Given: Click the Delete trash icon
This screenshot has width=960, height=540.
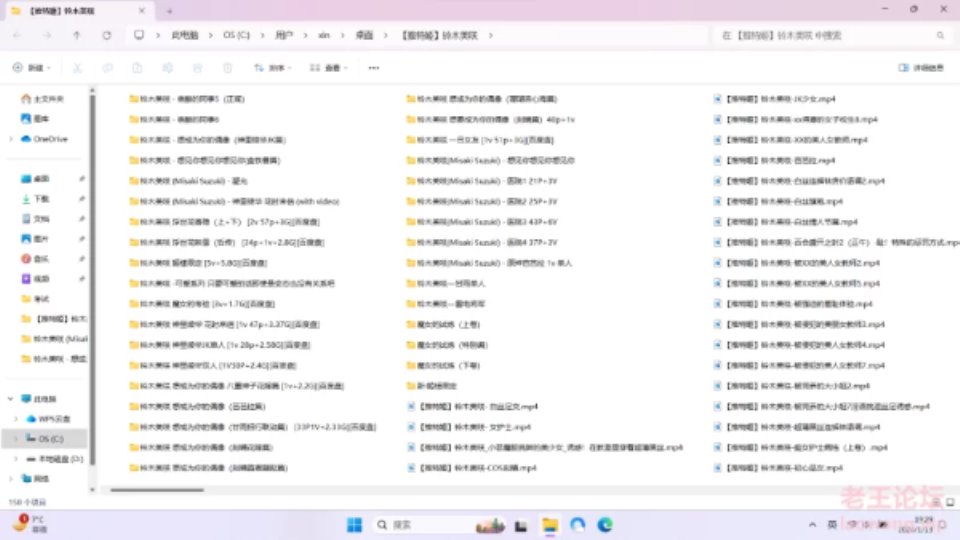Looking at the screenshot, I should (x=227, y=68).
